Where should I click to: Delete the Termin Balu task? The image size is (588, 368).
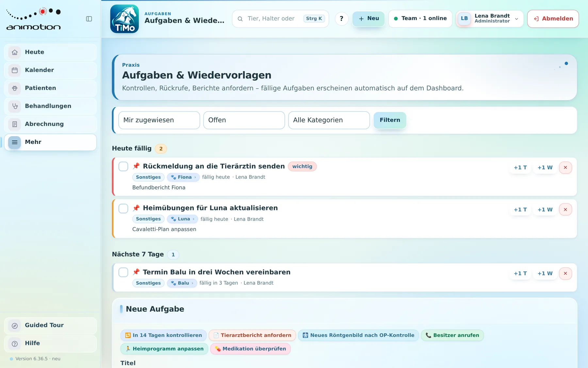pos(565,273)
